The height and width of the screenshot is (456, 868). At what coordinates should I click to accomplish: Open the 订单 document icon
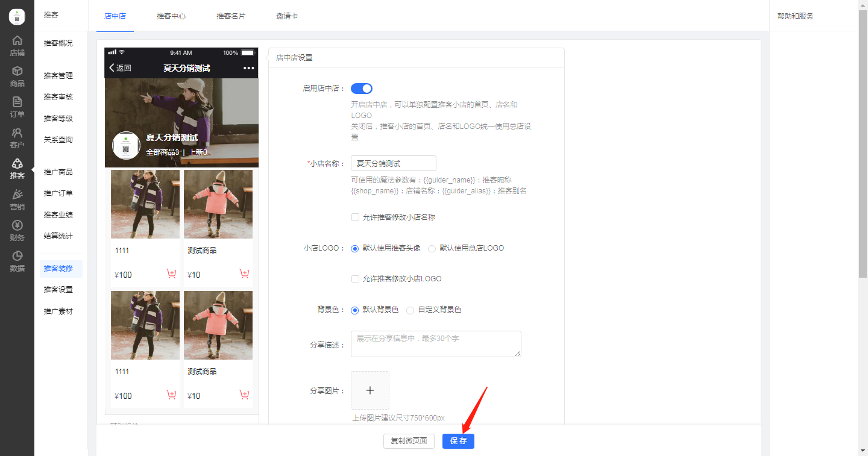pyautogui.click(x=17, y=102)
